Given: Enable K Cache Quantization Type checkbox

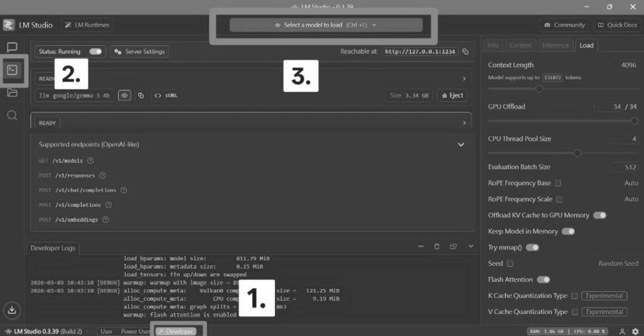Looking at the screenshot, I should tap(575, 296).
